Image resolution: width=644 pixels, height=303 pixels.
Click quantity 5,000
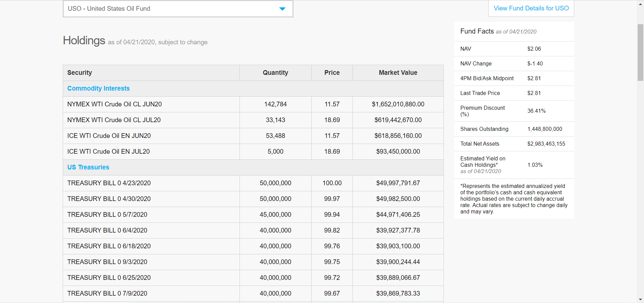(275, 152)
